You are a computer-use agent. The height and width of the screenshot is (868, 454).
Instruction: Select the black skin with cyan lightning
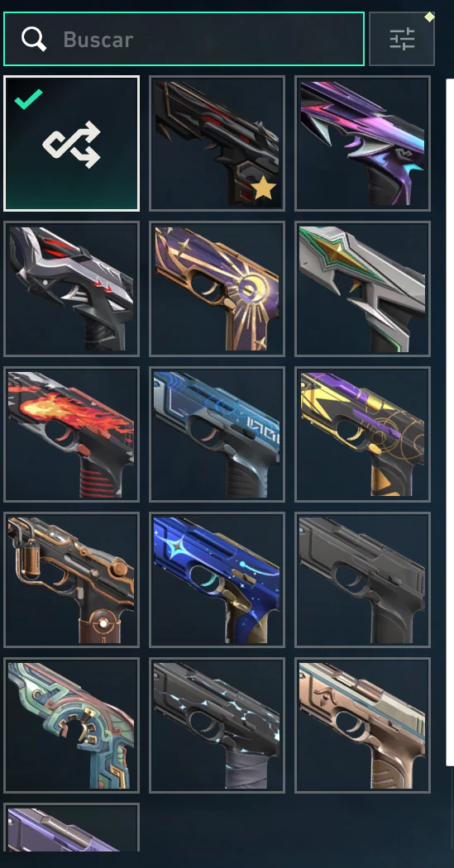217,725
